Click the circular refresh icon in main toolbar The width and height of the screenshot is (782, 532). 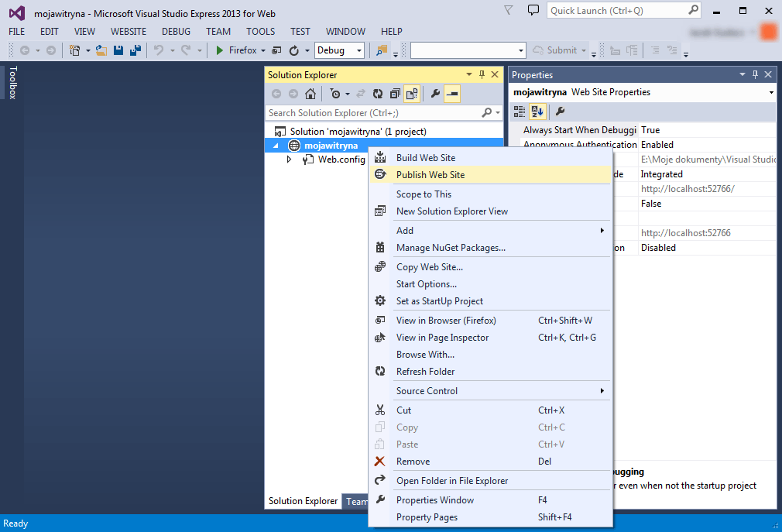tap(293, 50)
